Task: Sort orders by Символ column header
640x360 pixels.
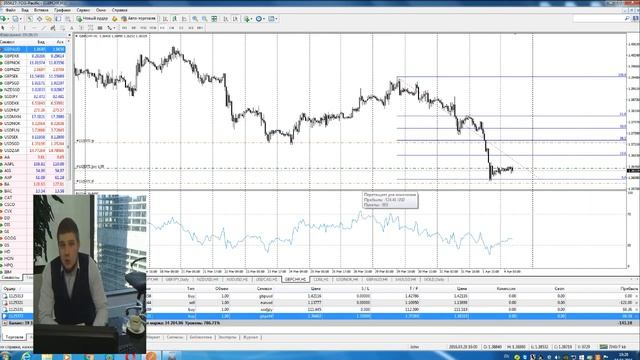Action: 264,289
